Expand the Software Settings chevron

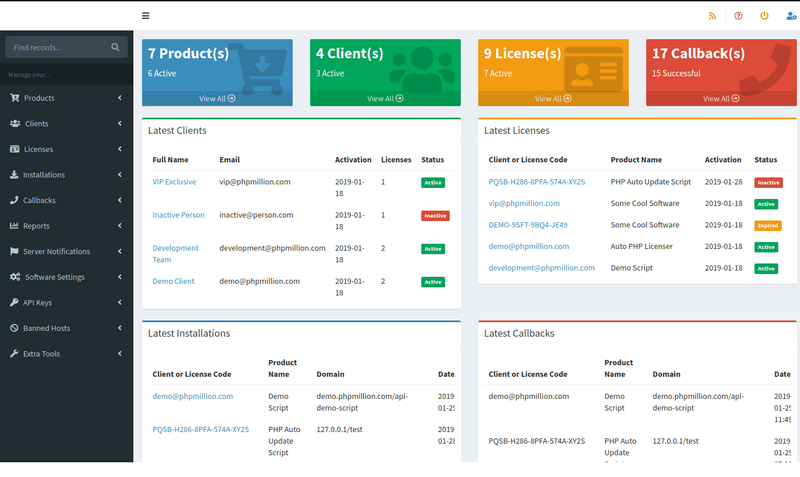coord(120,277)
